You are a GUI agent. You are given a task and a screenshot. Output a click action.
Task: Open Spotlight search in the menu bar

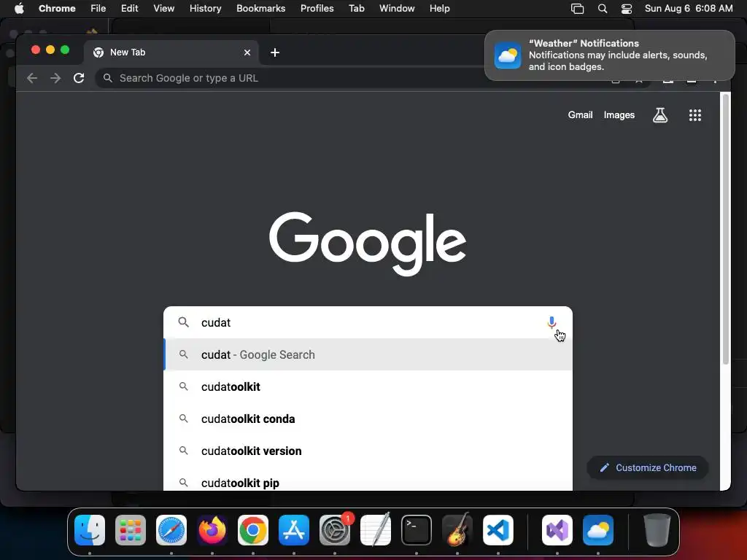pos(602,9)
